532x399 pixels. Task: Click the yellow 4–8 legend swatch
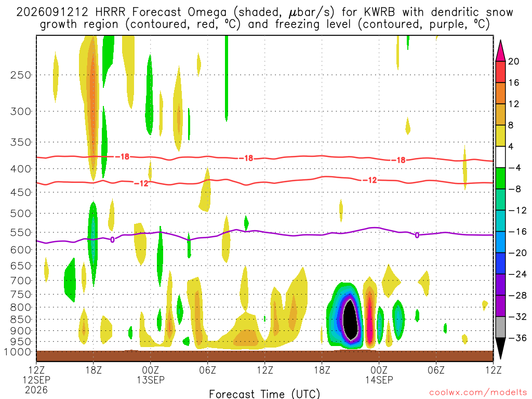tap(500, 136)
